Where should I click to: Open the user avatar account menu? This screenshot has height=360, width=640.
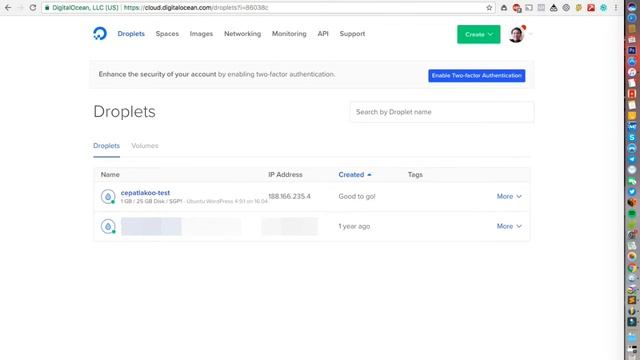[517, 34]
